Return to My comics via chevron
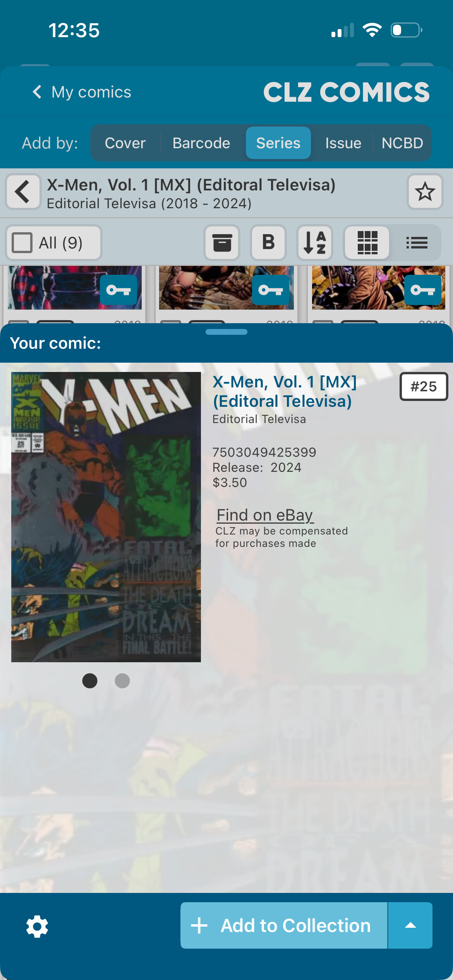The width and height of the screenshot is (453, 980). click(37, 92)
